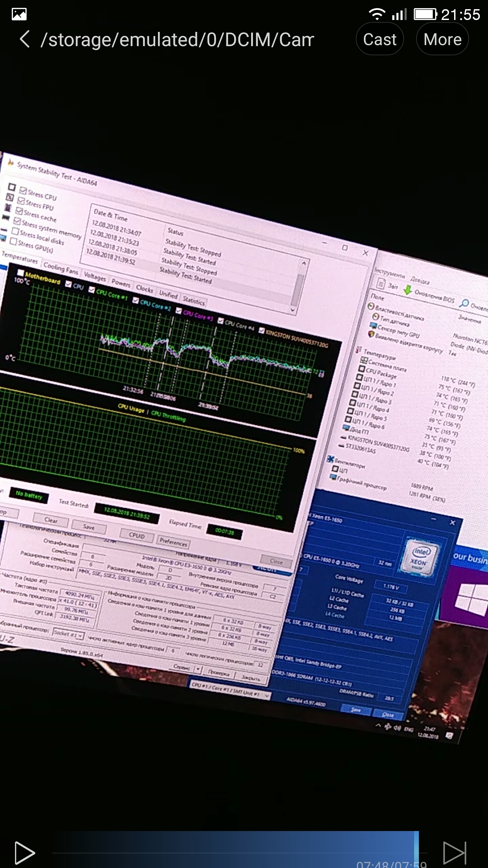
Task: Click the Вентилятори fan icon
Action: [330, 459]
